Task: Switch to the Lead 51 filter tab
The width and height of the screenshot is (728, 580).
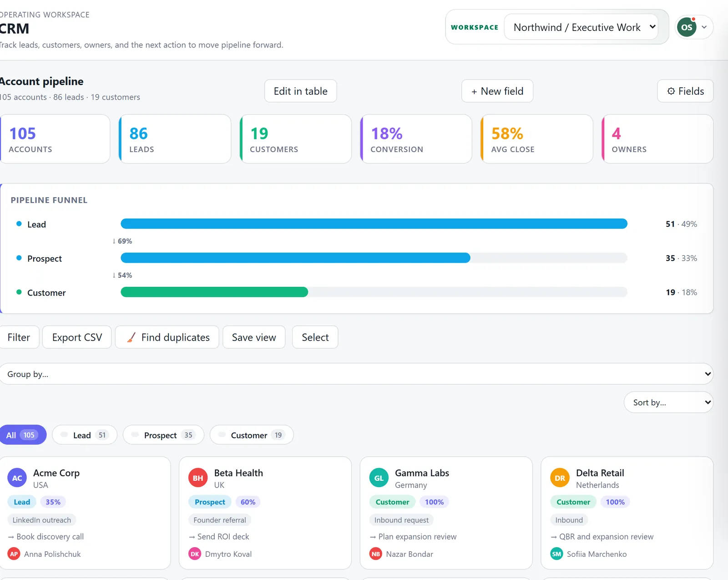Action: (x=85, y=435)
